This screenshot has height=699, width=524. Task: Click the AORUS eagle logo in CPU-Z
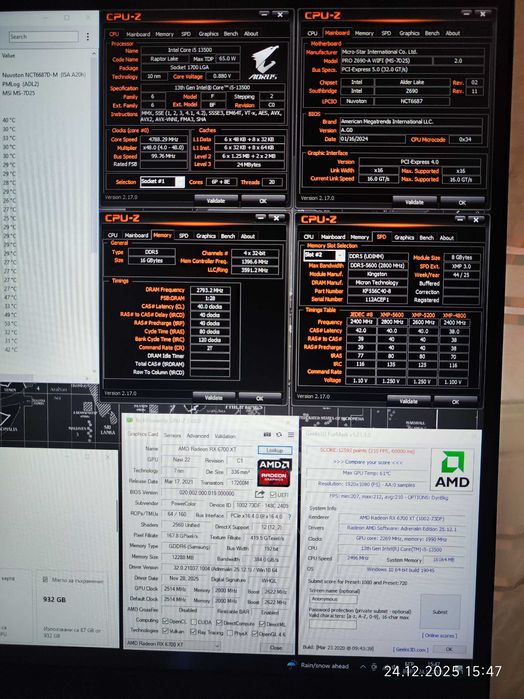(x=264, y=62)
